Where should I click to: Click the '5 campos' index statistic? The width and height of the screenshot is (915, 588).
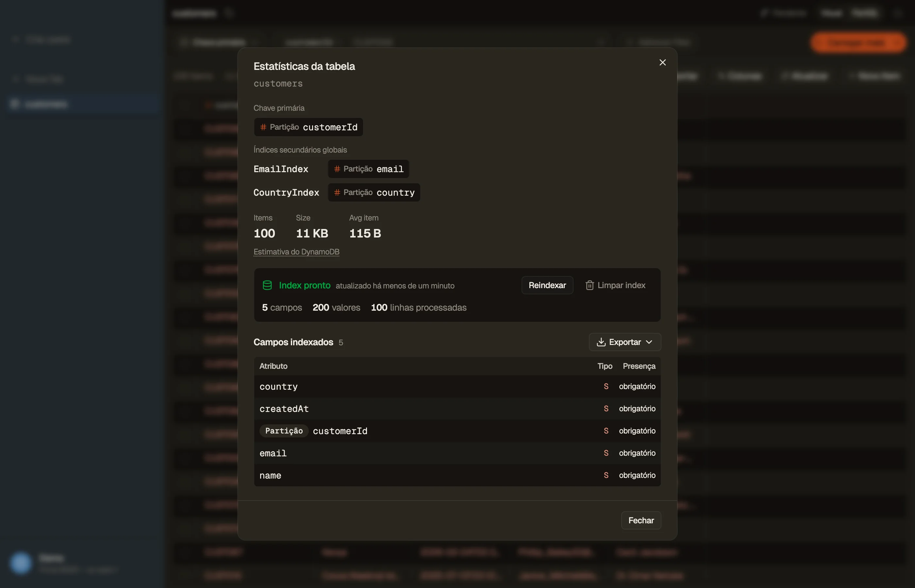click(282, 308)
